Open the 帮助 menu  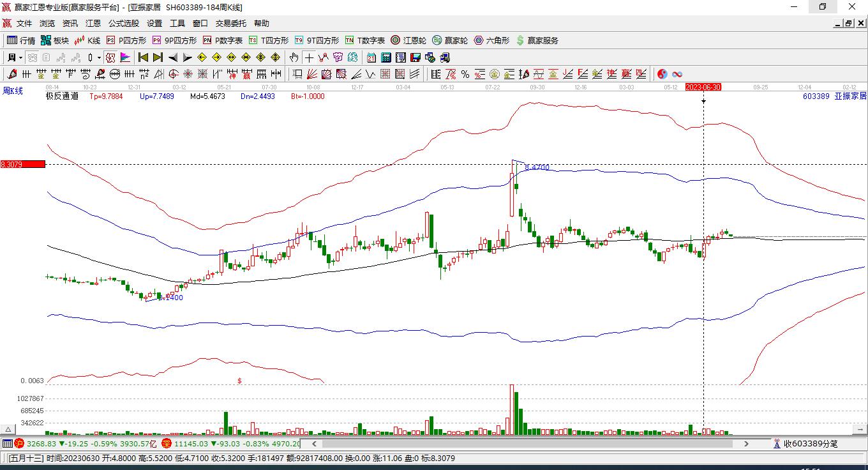pos(262,24)
